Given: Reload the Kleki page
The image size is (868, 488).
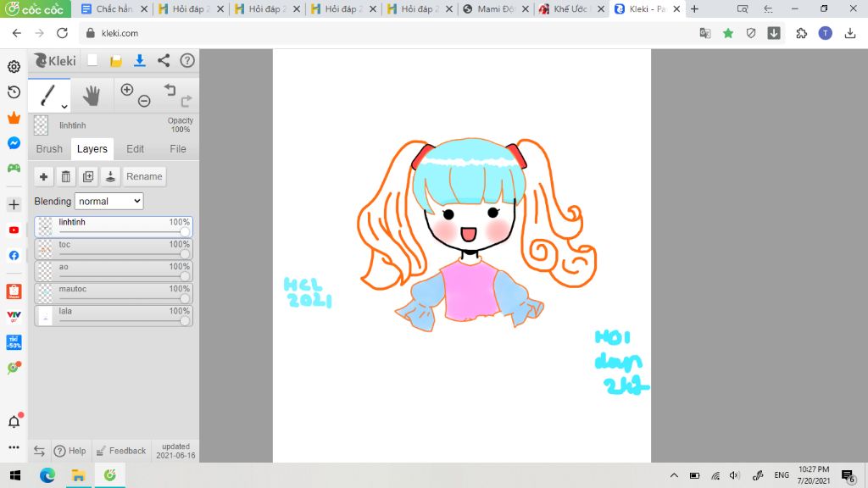Looking at the screenshot, I should click(62, 33).
